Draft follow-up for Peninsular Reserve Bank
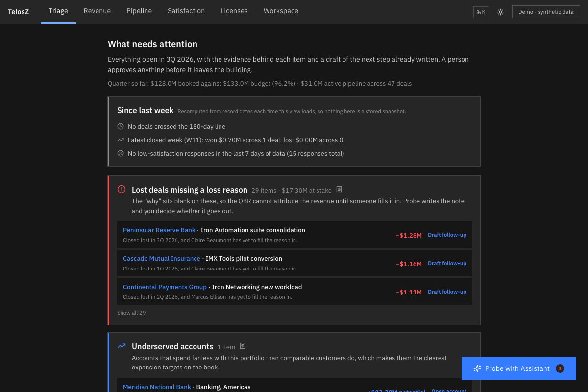This screenshot has width=588, height=392. click(x=447, y=235)
